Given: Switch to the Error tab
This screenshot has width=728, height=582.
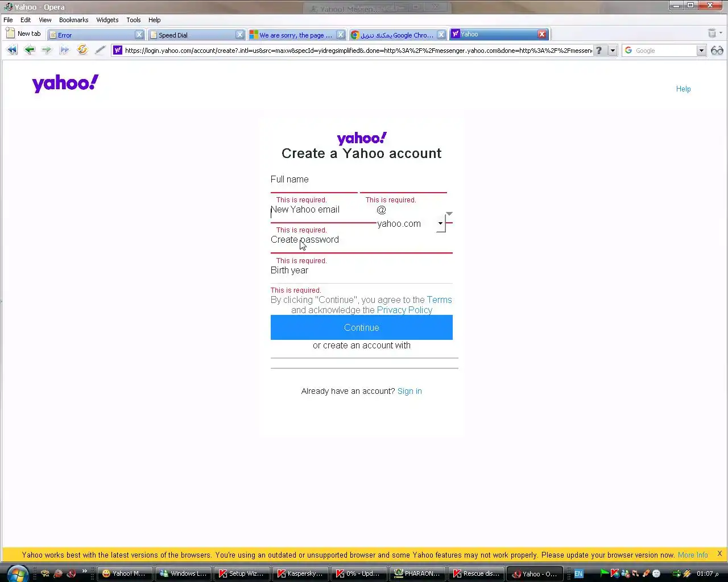Looking at the screenshot, I should click(x=96, y=35).
